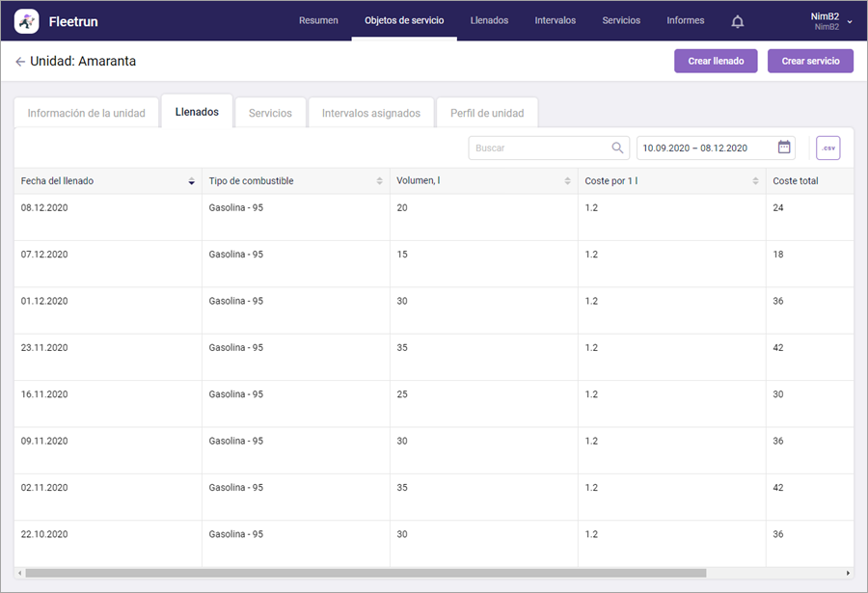Screen dimensions: 868x593
Task: Sort by Fecha del llenado column
Action: [x=192, y=181]
